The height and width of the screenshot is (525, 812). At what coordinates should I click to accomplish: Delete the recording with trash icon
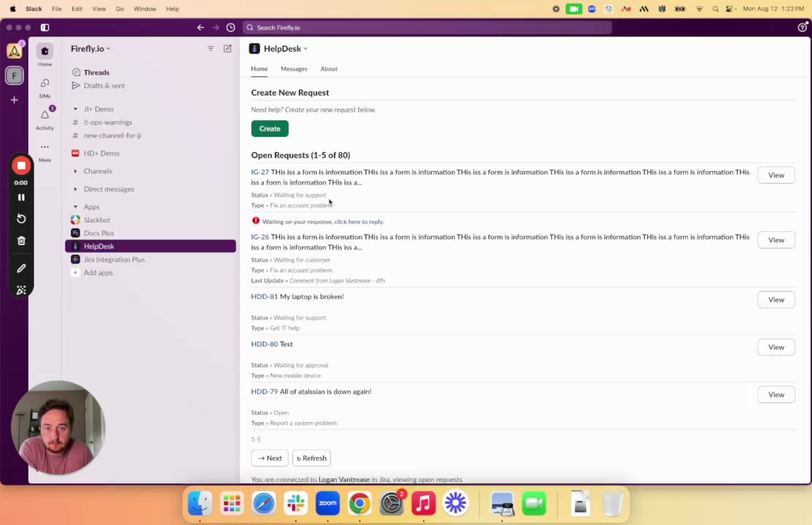pos(21,241)
